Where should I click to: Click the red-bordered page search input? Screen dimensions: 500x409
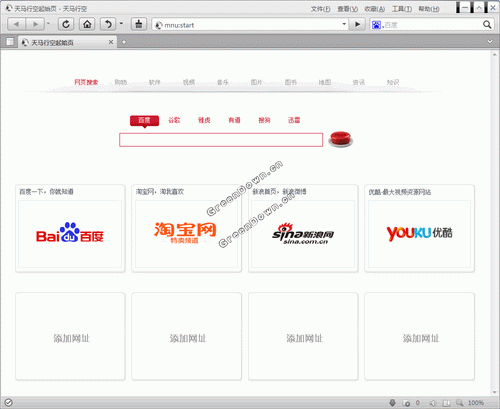point(221,140)
